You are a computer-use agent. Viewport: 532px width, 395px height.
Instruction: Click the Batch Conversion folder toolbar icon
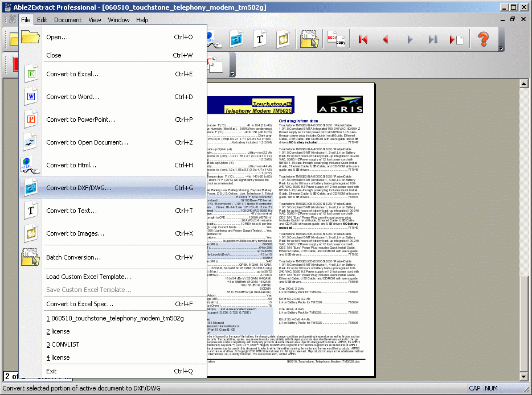pos(309,39)
